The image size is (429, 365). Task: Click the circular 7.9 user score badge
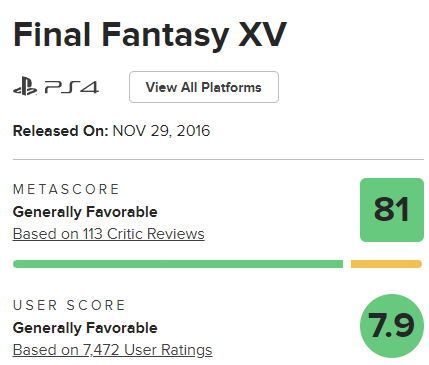pos(392,326)
